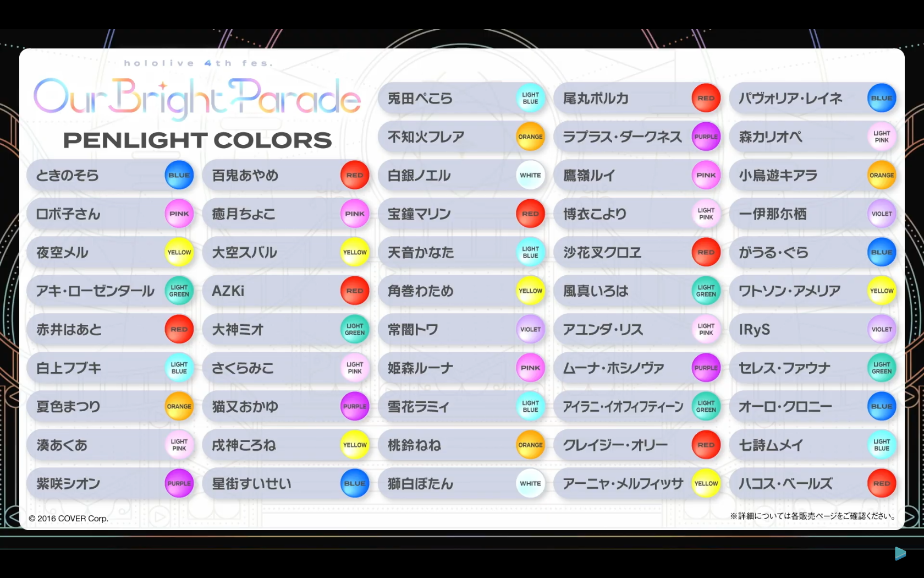Click the BLUE swatch for パヴォリア・レイネ
This screenshot has width=924, height=578.
882,98
